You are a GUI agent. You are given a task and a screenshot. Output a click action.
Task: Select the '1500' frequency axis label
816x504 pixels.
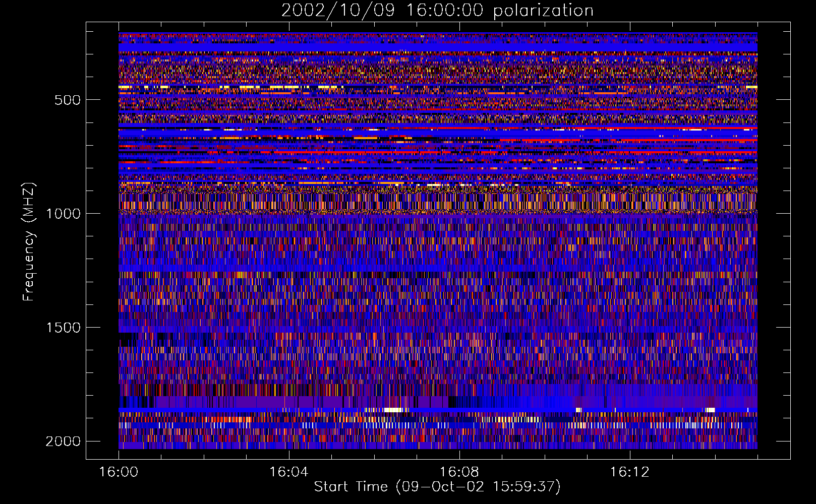63,328
